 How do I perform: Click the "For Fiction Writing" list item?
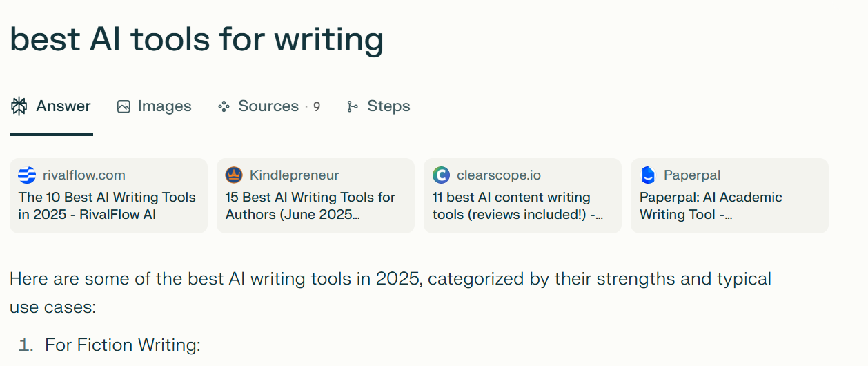point(122,345)
